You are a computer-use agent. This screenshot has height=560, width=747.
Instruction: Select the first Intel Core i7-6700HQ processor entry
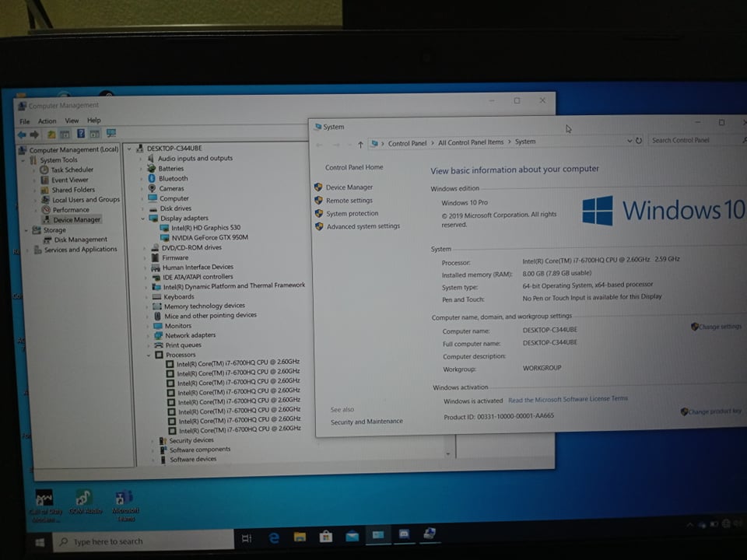238,363
